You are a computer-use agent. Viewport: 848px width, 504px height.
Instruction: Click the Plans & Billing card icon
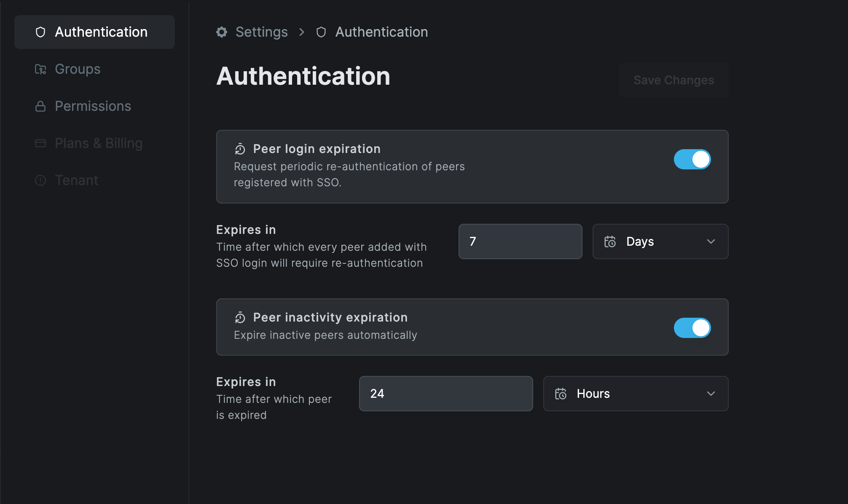tap(40, 143)
